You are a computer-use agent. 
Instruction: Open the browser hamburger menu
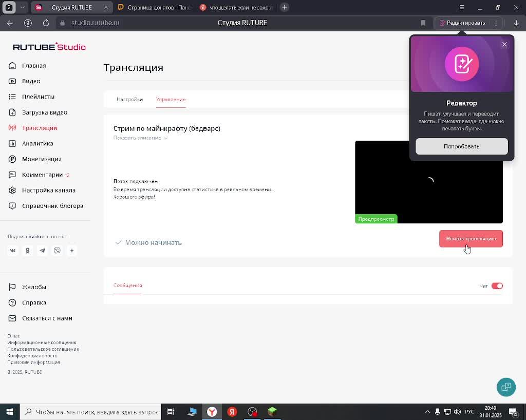[462, 7]
